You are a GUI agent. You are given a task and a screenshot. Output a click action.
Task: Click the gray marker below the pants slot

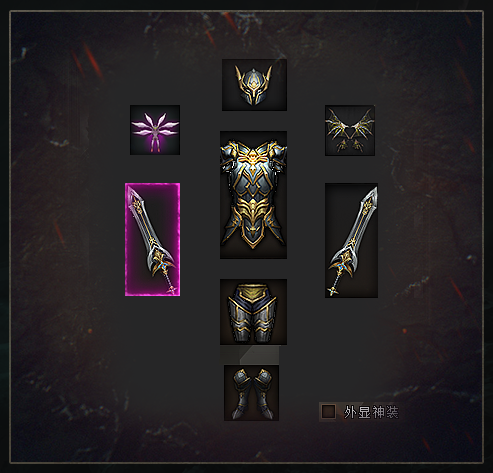click(x=258, y=355)
